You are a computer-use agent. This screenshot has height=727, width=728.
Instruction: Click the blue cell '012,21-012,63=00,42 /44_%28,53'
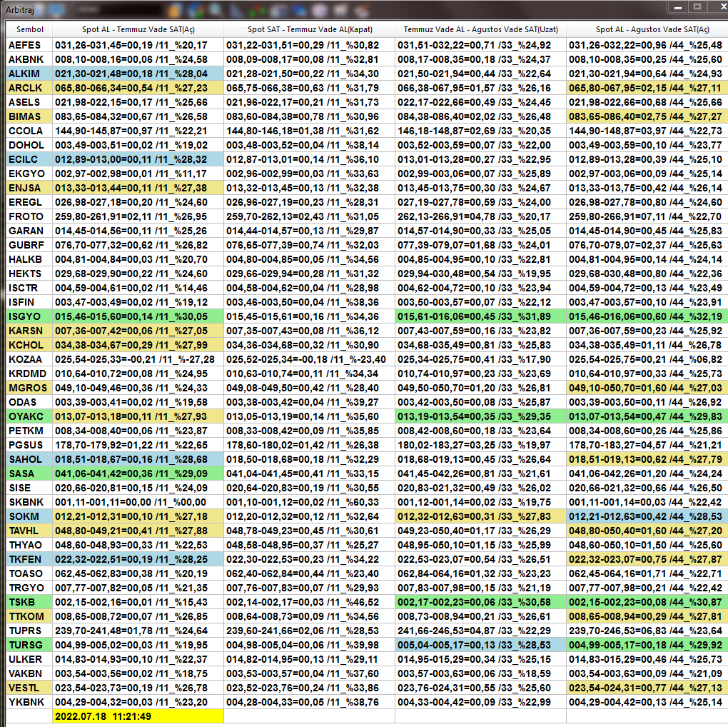(647, 516)
